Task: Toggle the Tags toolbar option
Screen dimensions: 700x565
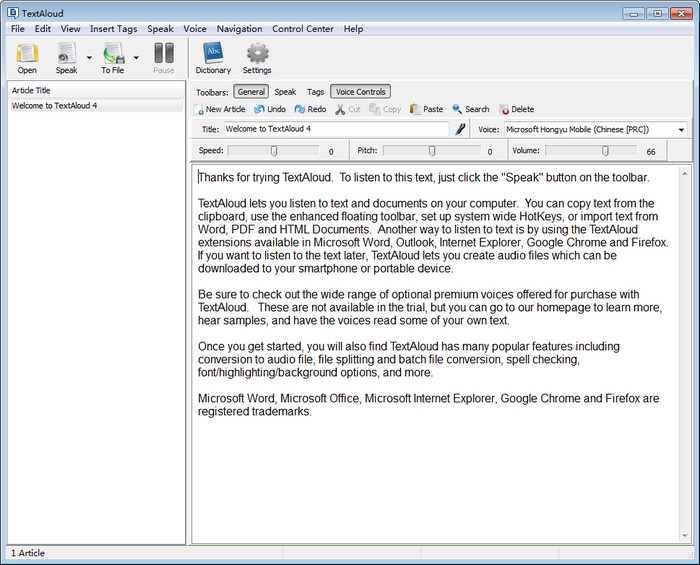Action: click(x=315, y=92)
